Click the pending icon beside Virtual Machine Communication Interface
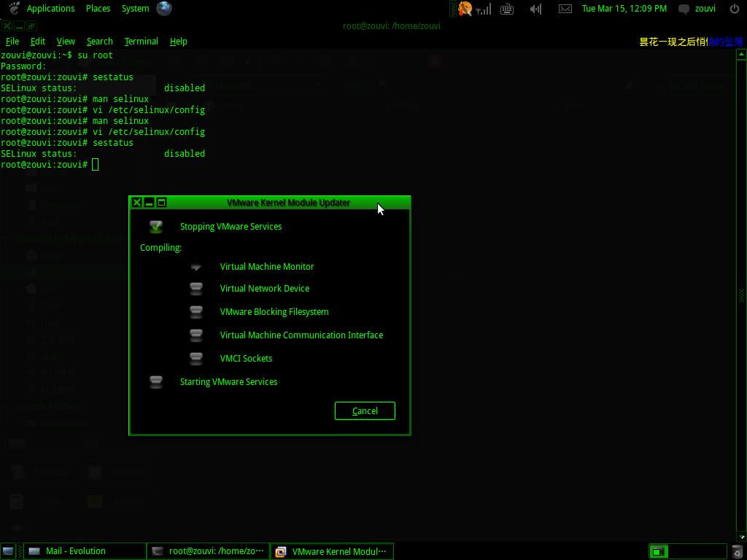Screen dimensions: 747x560 click(196, 335)
